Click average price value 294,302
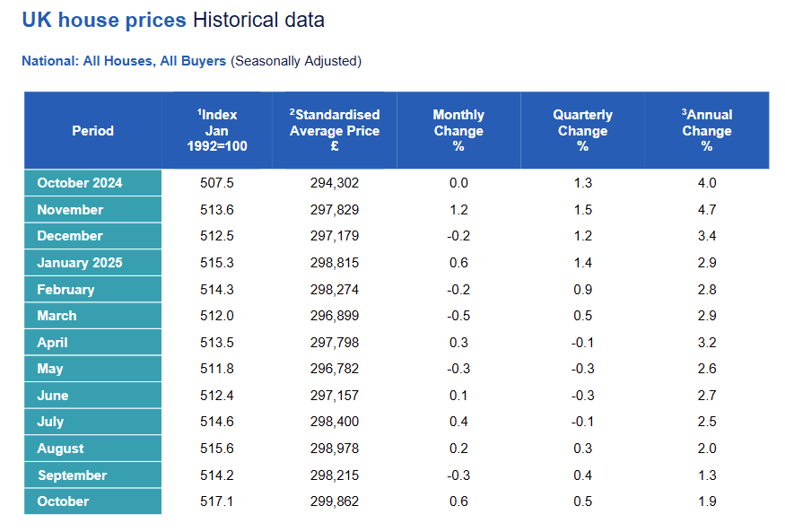 click(335, 183)
